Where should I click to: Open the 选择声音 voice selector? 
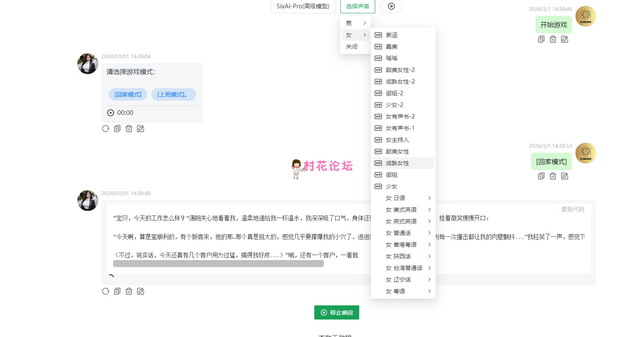point(358,6)
